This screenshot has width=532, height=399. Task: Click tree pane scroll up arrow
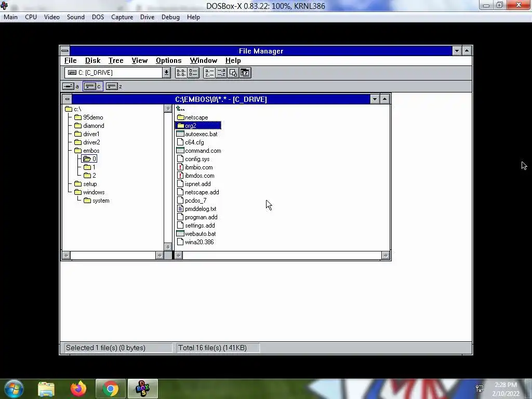pyautogui.click(x=168, y=109)
